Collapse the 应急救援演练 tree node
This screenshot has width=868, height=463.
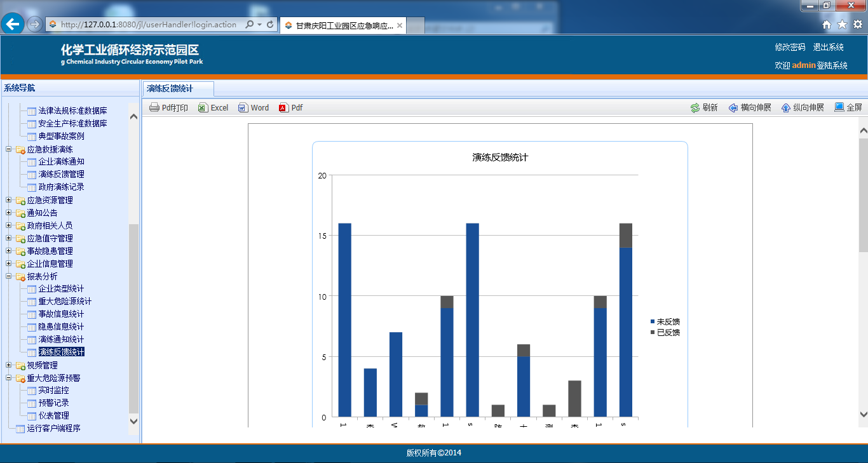pyautogui.click(x=9, y=149)
